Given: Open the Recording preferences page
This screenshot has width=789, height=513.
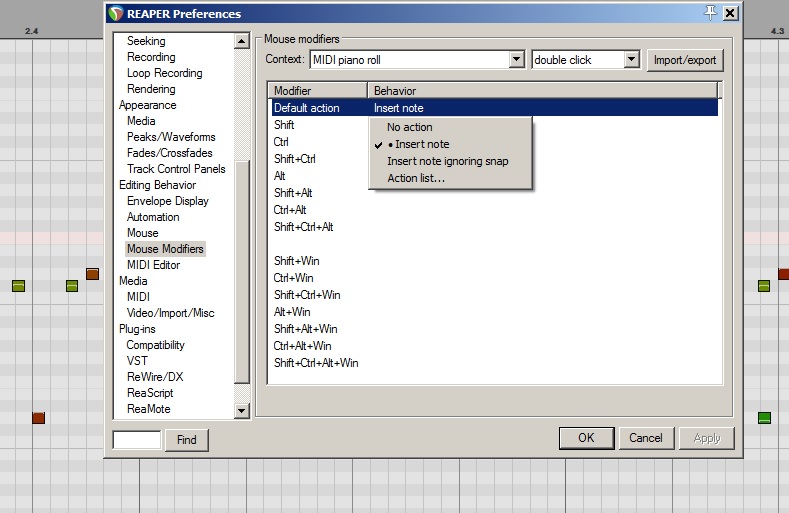Looking at the screenshot, I should tap(151, 57).
